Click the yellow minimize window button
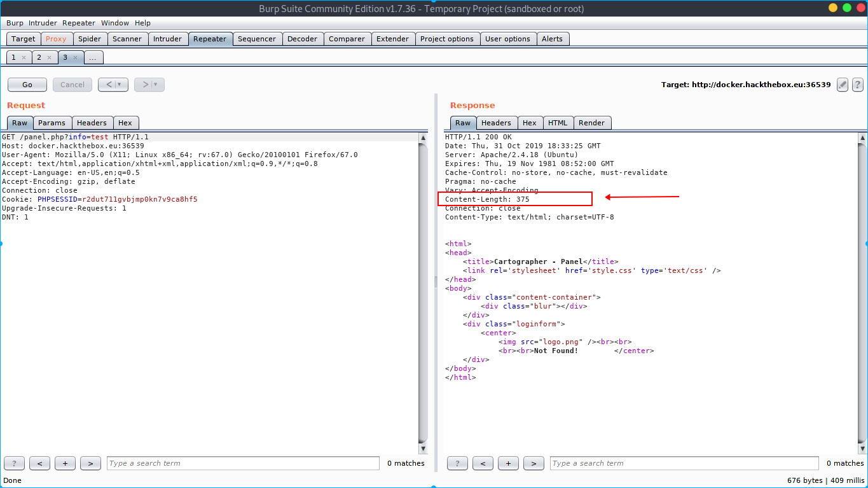This screenshot has width=868, height=488. click(x=833, y=8)
